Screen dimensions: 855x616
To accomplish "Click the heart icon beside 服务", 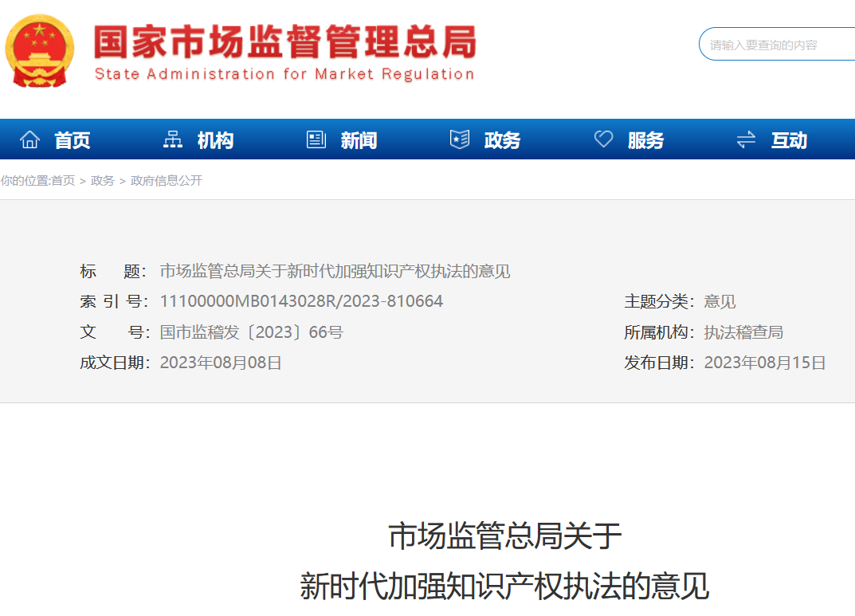I will [603, 140].
